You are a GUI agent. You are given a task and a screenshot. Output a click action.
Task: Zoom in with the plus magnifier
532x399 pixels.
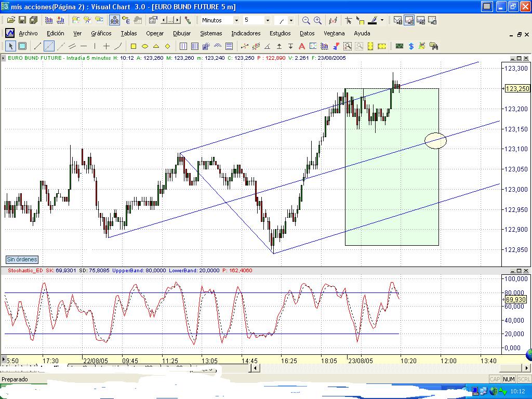point(317,20)
